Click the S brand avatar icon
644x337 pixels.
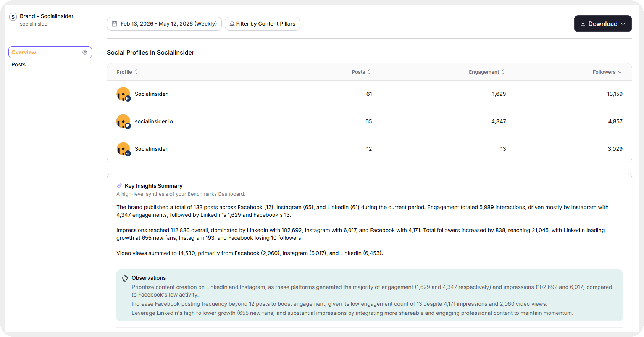(x=13, y=17)
